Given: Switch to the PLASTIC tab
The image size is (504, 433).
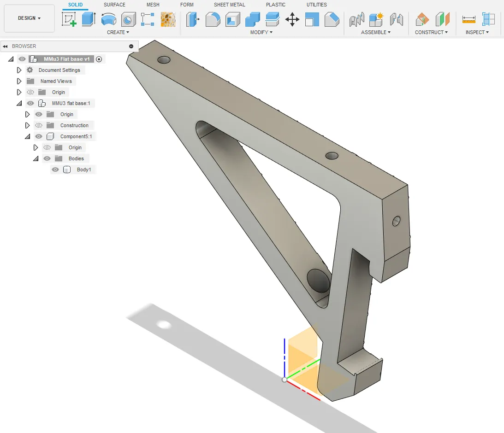Looking at the screenshot, I should pyautogui.click(x=275, y=5).
